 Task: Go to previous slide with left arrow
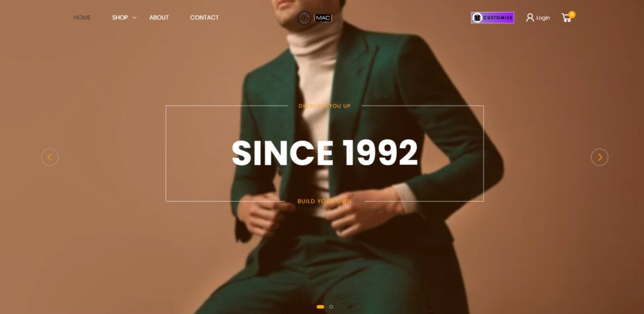(50, 157)
